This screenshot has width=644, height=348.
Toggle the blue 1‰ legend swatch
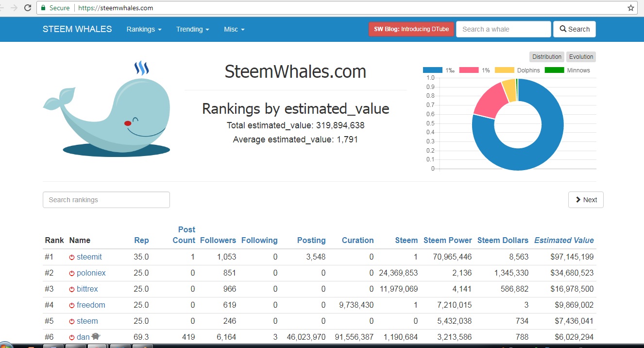click(433, 70)
